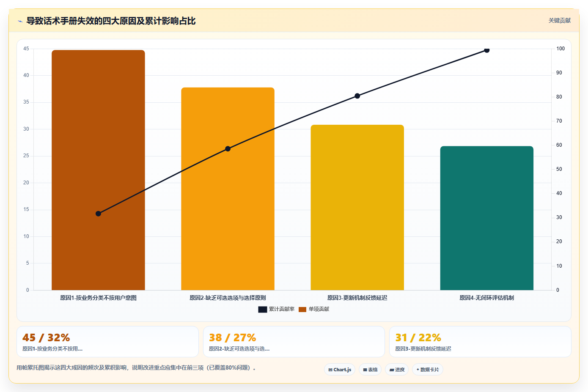Image resolution: width=588 pixels, height=392 pixels.
Task: Click the left axis value 25
Action: tap(26, 156)
